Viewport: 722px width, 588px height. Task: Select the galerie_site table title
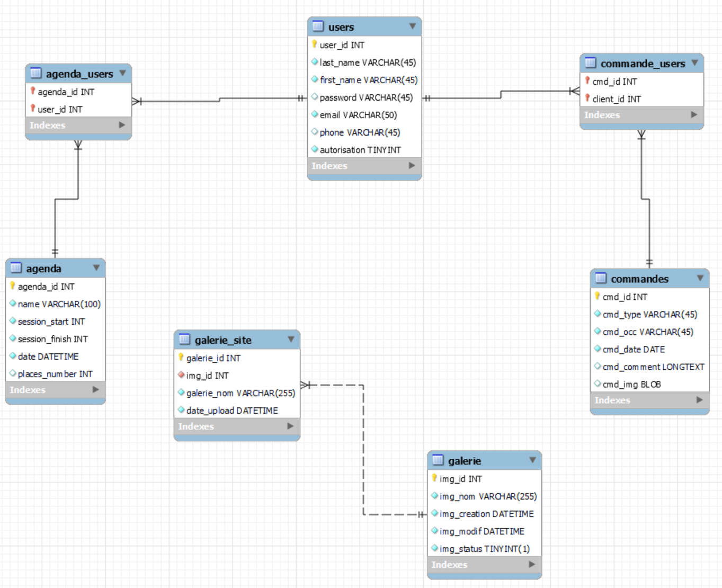click(223, 340)
